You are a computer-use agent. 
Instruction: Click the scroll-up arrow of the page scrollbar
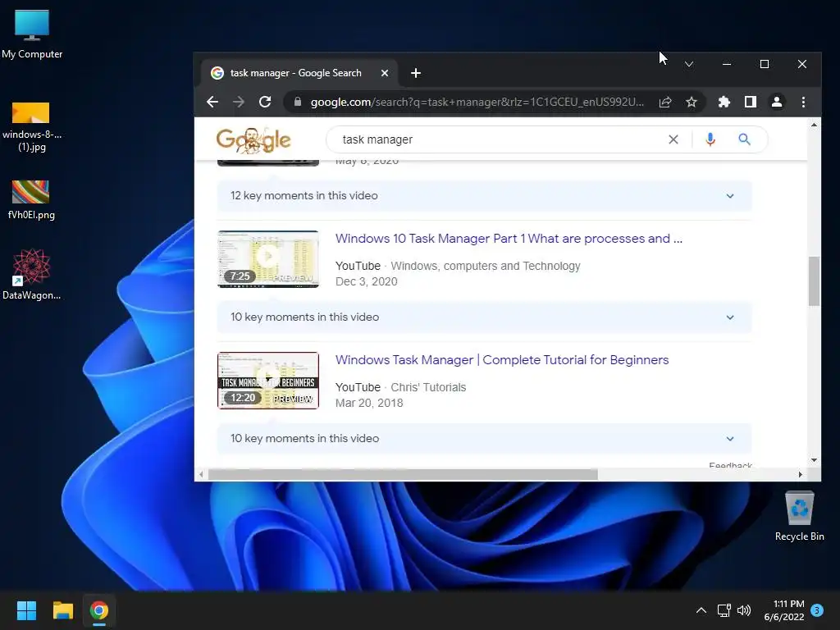[814, 125]
